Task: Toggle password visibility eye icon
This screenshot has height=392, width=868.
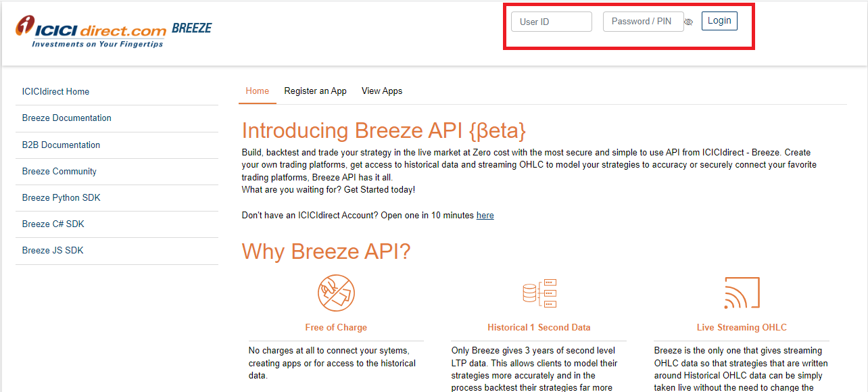Action: (688, 22)
